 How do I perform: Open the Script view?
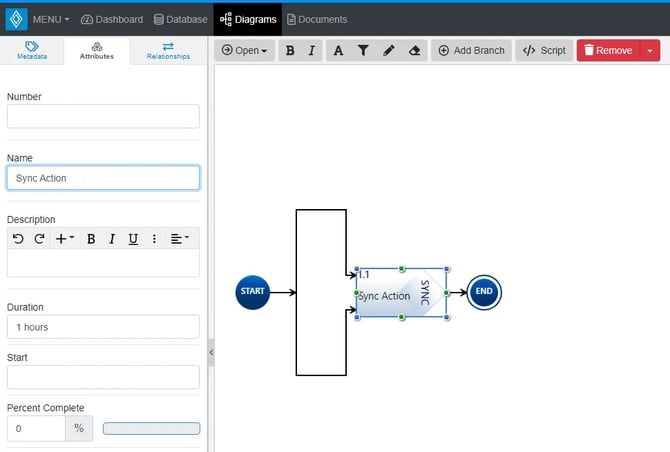(x=544, y=50)
